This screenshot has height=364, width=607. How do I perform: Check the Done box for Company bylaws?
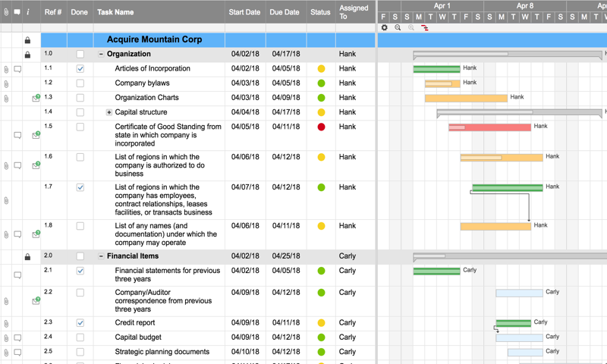click(x=80, y=83)
